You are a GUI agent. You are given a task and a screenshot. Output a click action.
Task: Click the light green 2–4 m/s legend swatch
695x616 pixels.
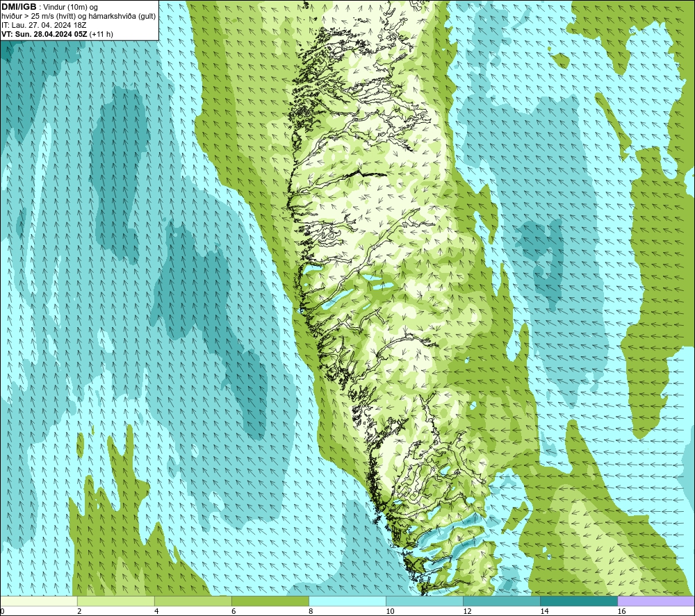click(x=116, y=601)
